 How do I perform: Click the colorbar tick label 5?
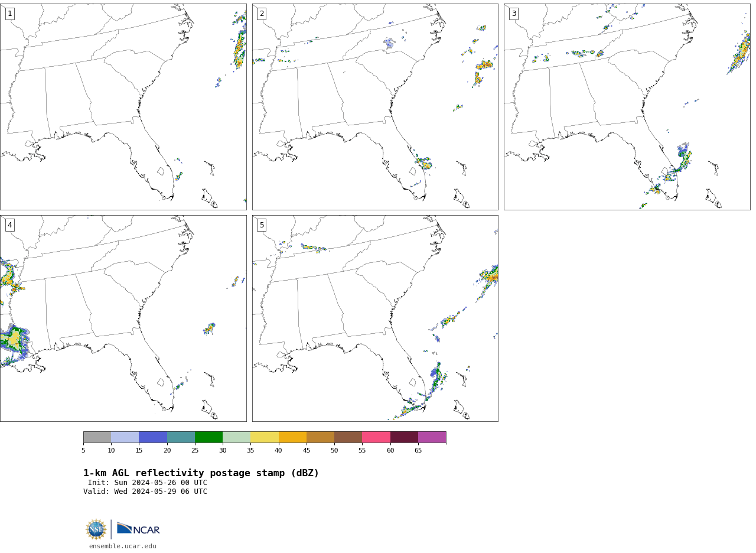point(83,451)
